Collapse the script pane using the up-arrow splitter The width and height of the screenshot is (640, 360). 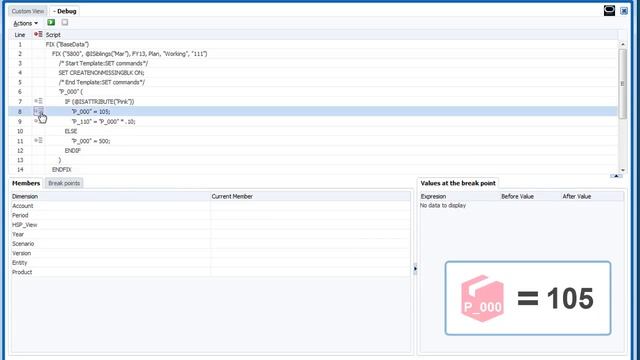coord(616,176)
